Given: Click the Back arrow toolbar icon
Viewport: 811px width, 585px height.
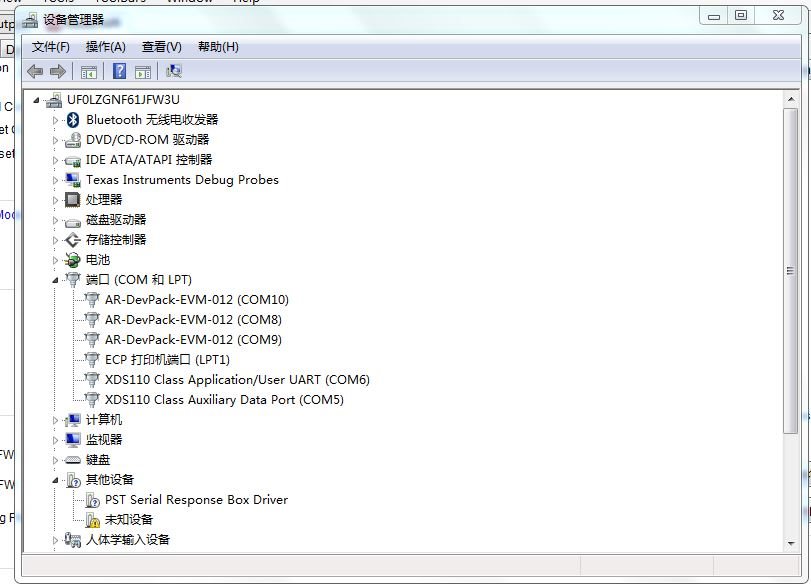Looking at the screenshot, I should [x=35, y=71].
